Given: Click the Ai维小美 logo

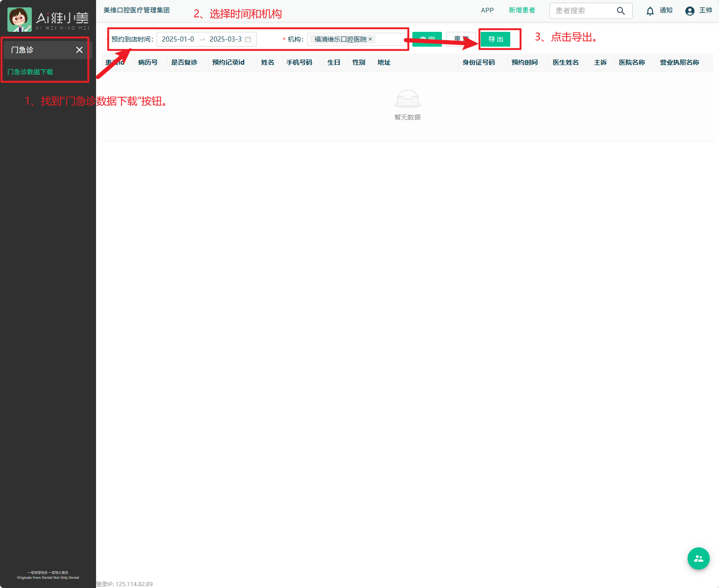Looking at the screenshot, I should coord(48,19).
